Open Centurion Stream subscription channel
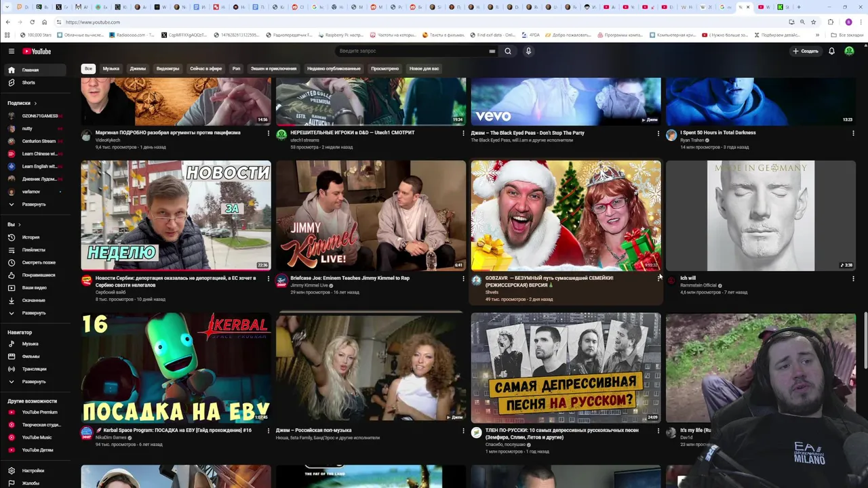 tap(35, 141)
